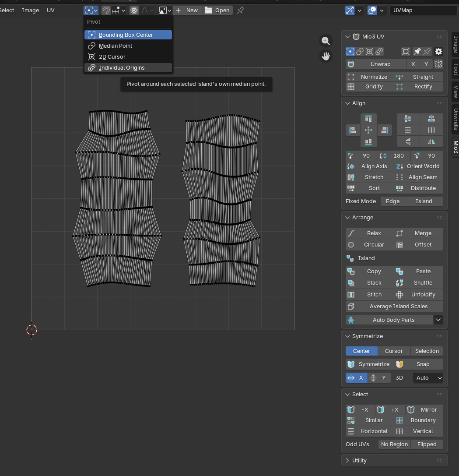This screenshot has height=476, width=459.
Task: Select Center symmetrize mode
Action: 361,351
